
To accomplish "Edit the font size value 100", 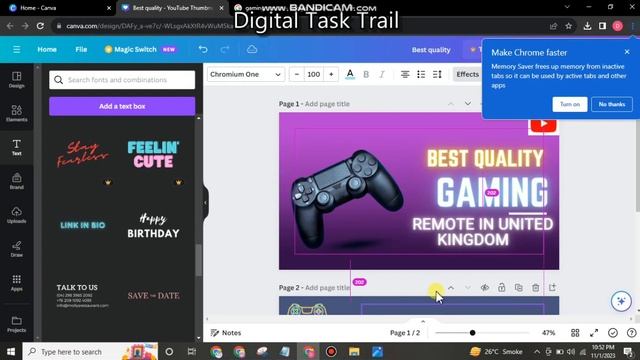I will [313, 74].
